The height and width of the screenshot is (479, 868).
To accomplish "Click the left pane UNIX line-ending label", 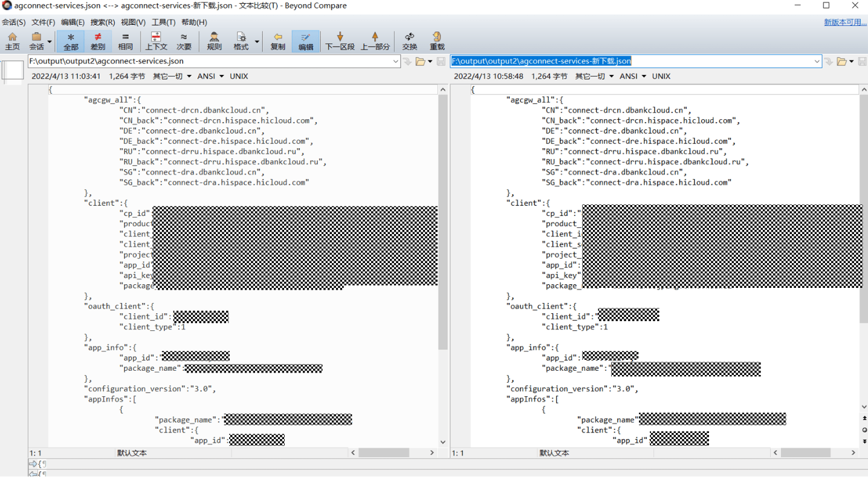I will click(239, 76).
